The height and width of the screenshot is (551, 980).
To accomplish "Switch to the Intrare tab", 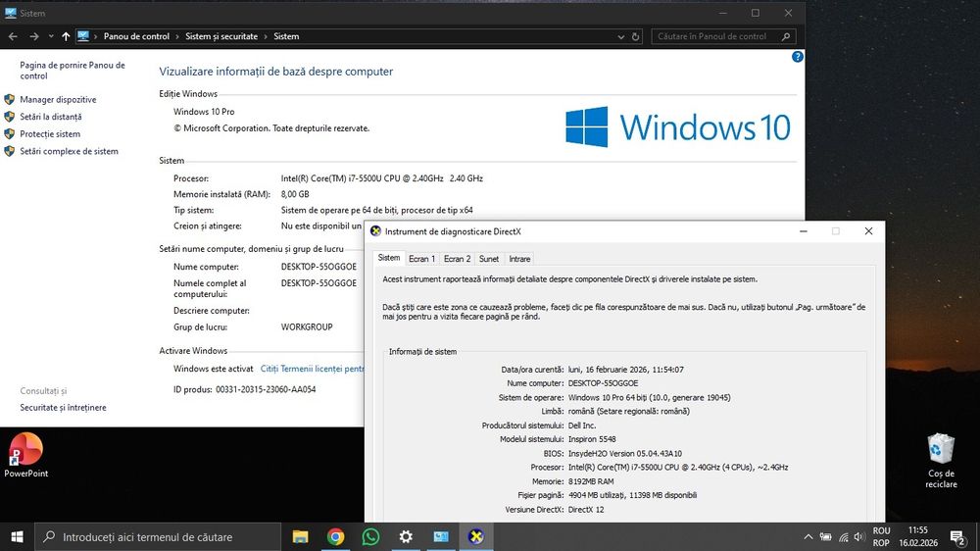I will [519, 258].
